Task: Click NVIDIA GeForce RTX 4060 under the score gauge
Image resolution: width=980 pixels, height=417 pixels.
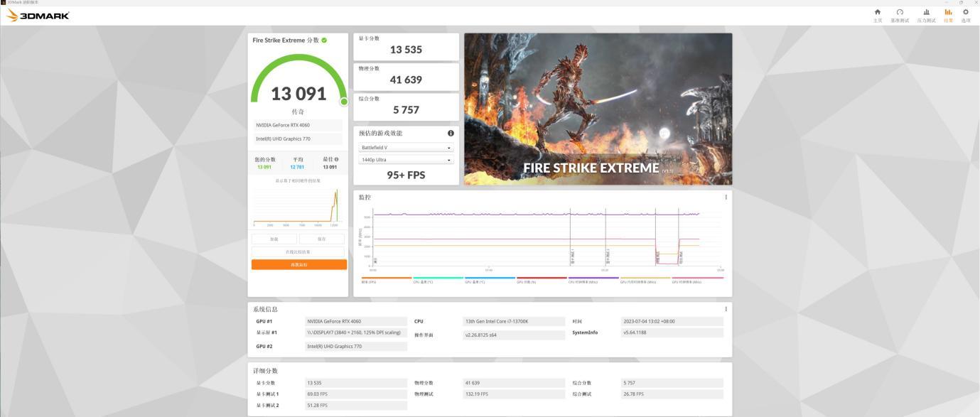Action: 298,125
